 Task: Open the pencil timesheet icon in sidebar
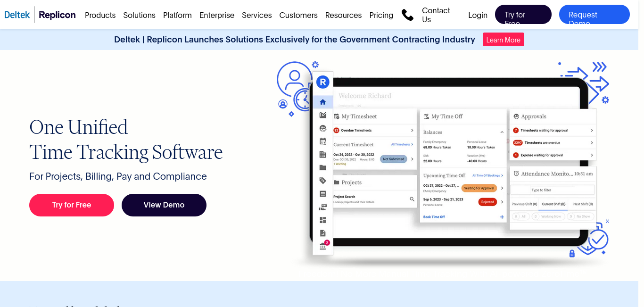323,115
